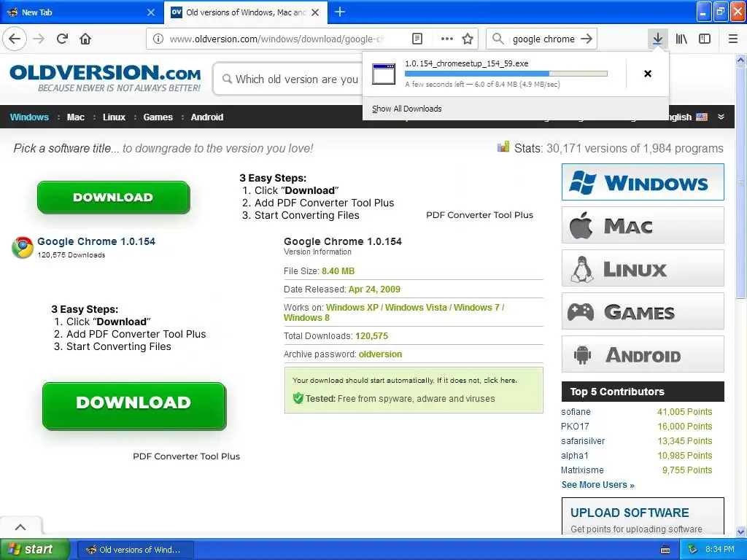The width and height of the screenshot is (747, 560).
Task: Select the Mac platform button in sidebar
Action: [x=643, y=225]
